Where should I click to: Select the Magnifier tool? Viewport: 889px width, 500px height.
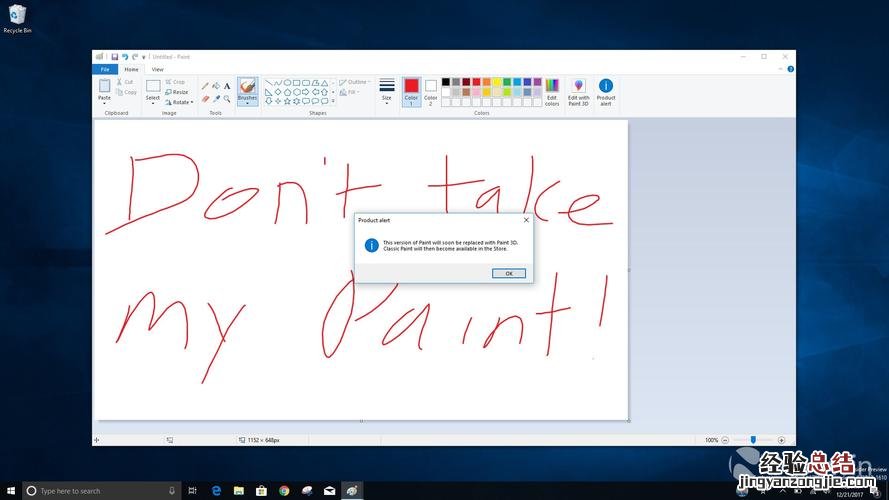pyautogui.click(x=227, y=99)
